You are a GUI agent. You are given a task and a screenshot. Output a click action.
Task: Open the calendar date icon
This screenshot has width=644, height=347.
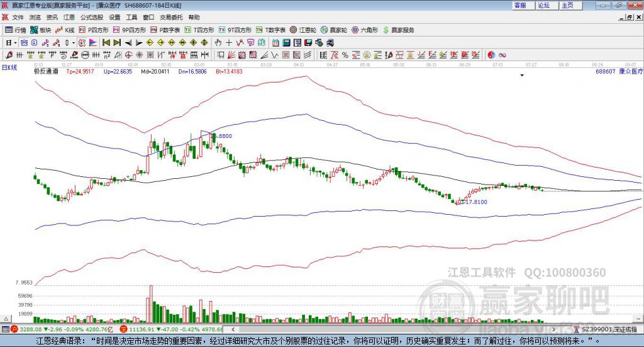275,43
